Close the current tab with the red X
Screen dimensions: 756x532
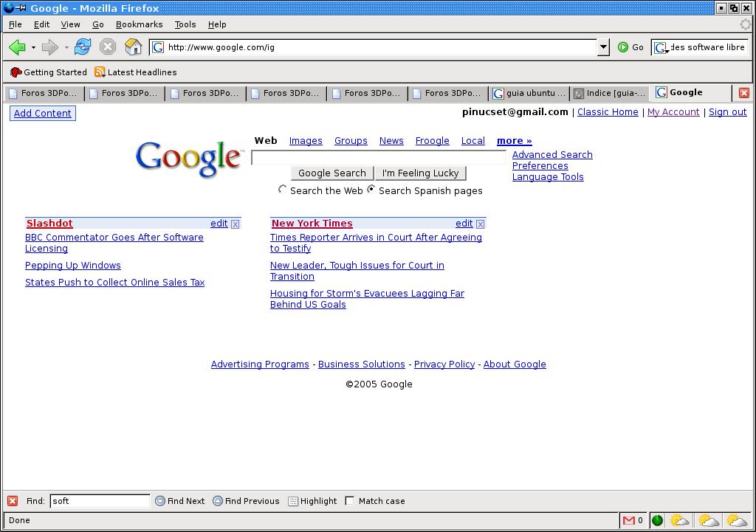tap(744, 93)
